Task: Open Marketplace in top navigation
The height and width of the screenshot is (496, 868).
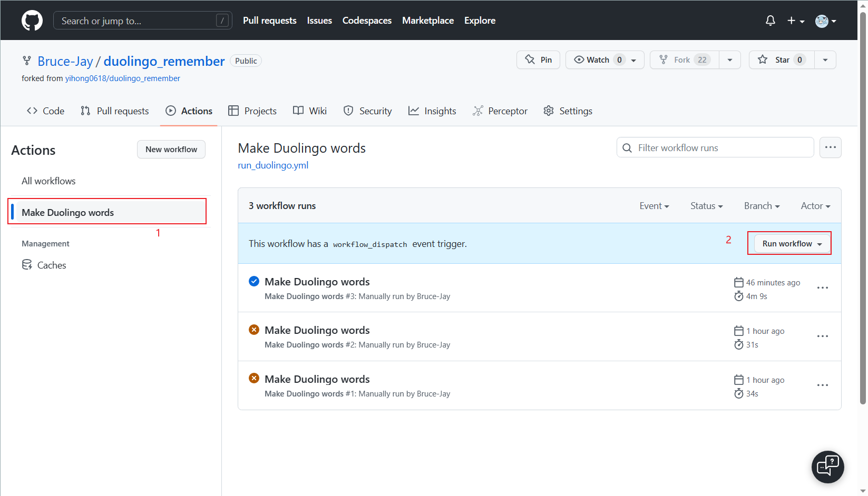Action: (x=428, y=21)
